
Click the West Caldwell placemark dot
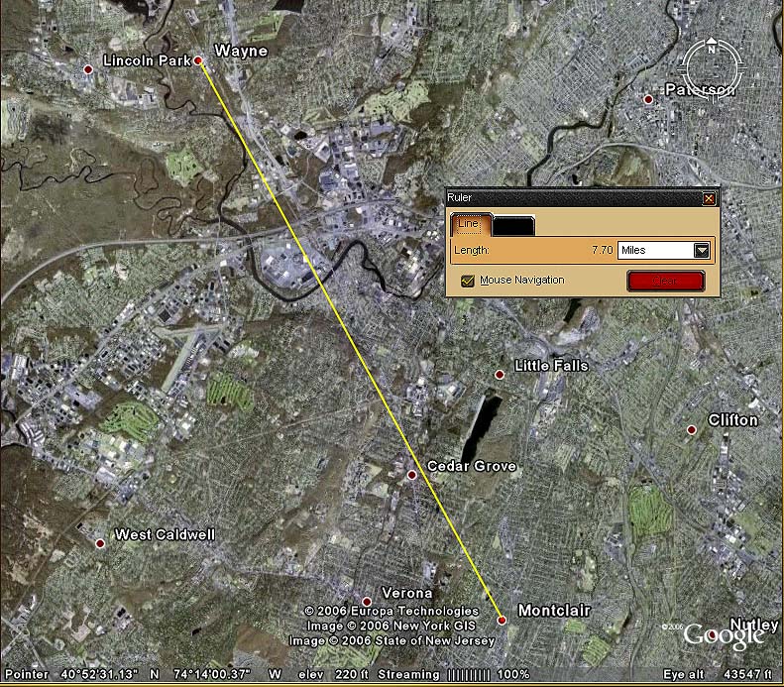tap(99, 542)
